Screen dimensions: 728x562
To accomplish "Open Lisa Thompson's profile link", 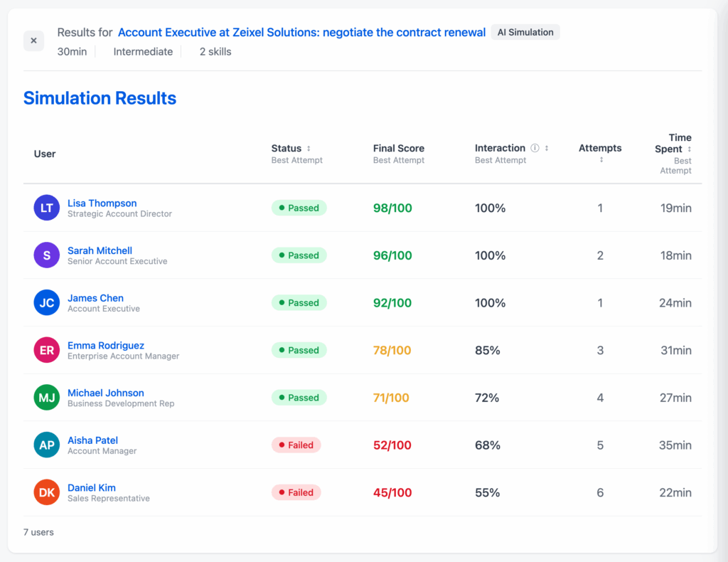I will click(x=102, y=203).
